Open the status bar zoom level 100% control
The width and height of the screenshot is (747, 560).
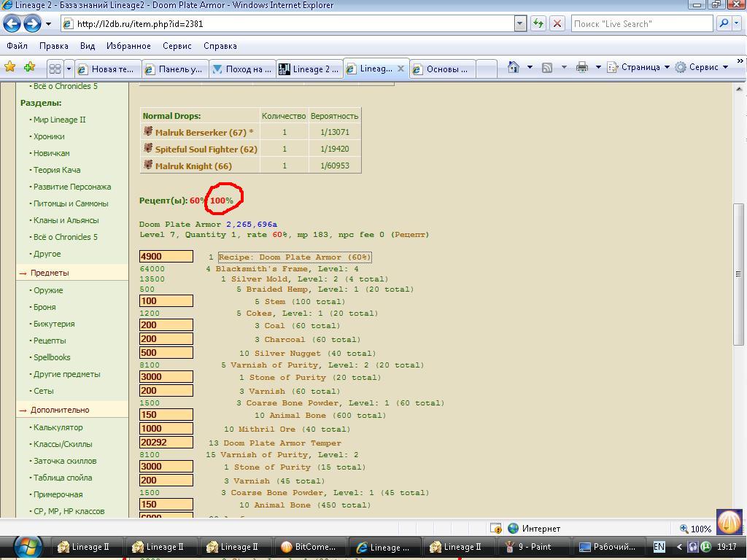tap(696, 529)
